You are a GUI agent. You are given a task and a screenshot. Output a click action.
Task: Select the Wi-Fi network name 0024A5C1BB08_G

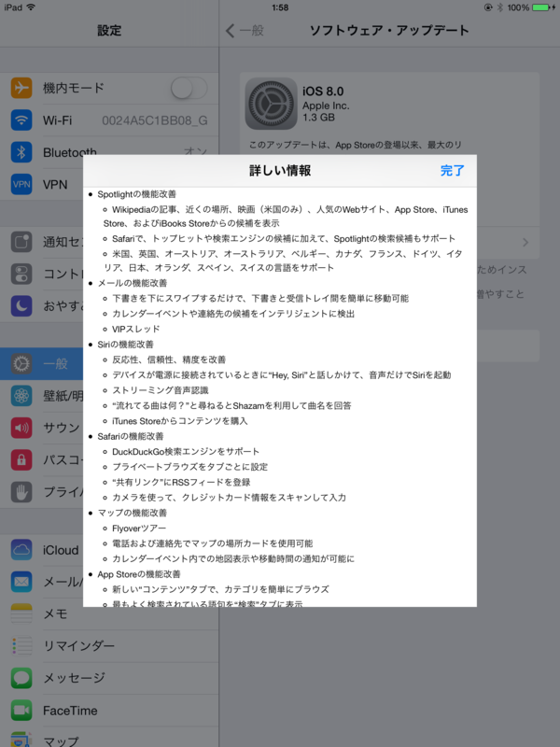[x=155, y=120]
